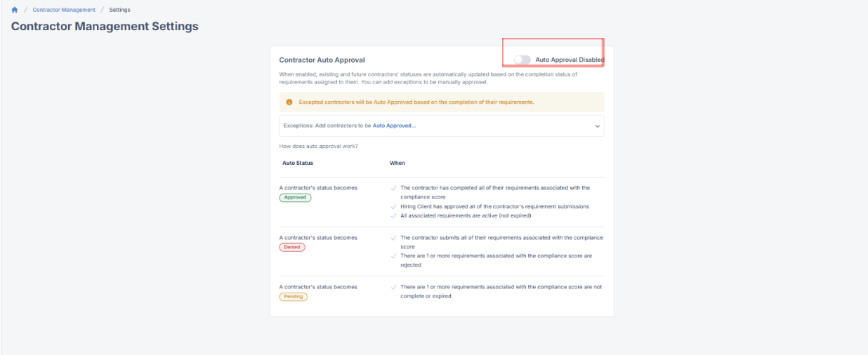Click checkmark beside 'The contractor submits all'

(x=394, y=238)
